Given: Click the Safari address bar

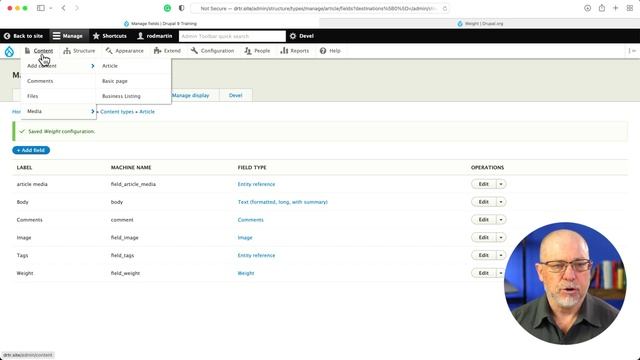Looking at the screenshot, I should click(x=320, y=8).
